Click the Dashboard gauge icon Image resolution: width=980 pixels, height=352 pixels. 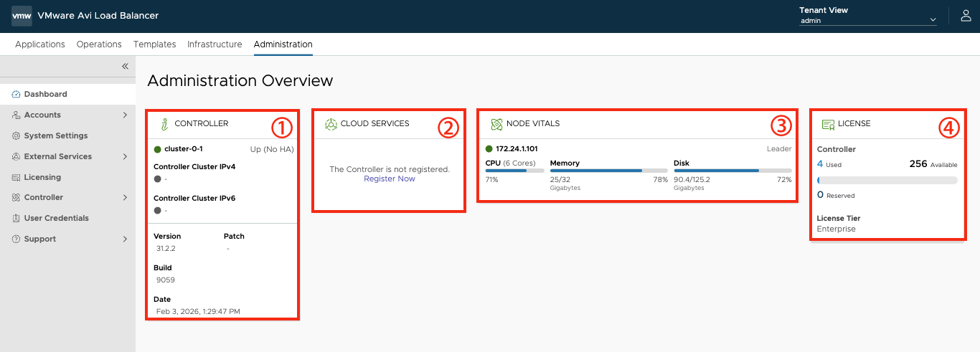[17, 94]
